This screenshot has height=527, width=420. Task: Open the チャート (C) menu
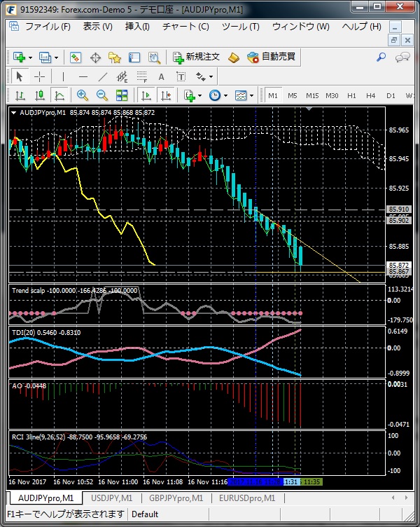tap(185, 27)
